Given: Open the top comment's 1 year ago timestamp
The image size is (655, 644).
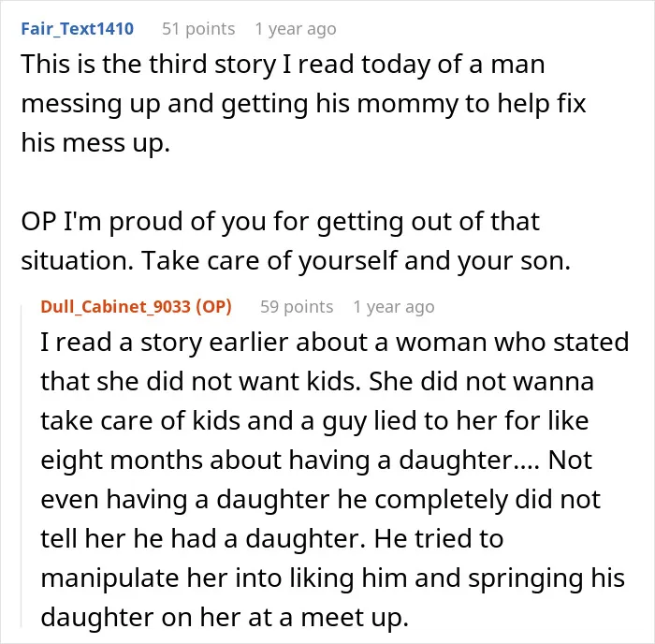Looking at the screenshot, I should 296,29.
